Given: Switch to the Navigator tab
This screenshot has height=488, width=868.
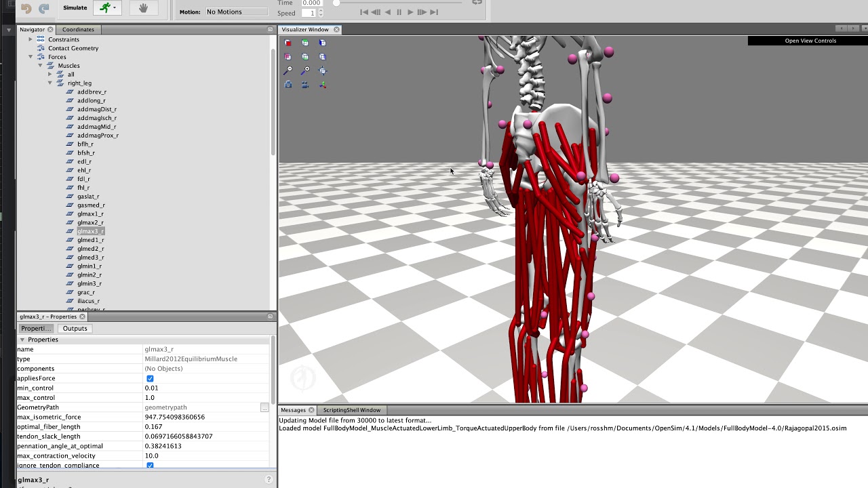Looking at the screenshot, I should coord(32,30).
